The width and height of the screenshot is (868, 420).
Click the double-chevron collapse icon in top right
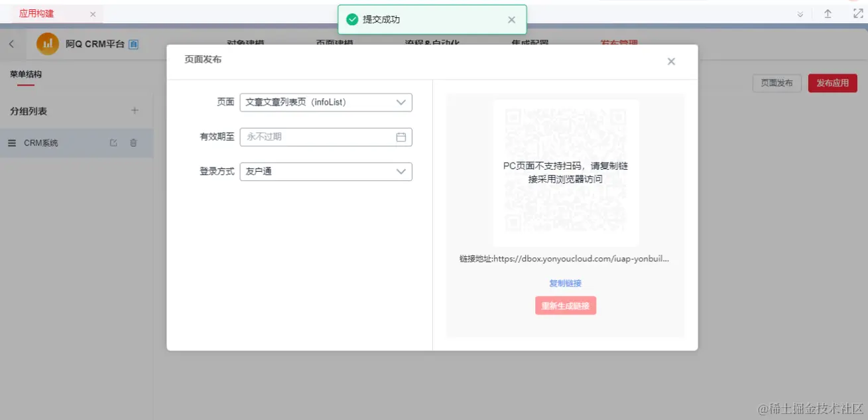[x=800, y=13]
